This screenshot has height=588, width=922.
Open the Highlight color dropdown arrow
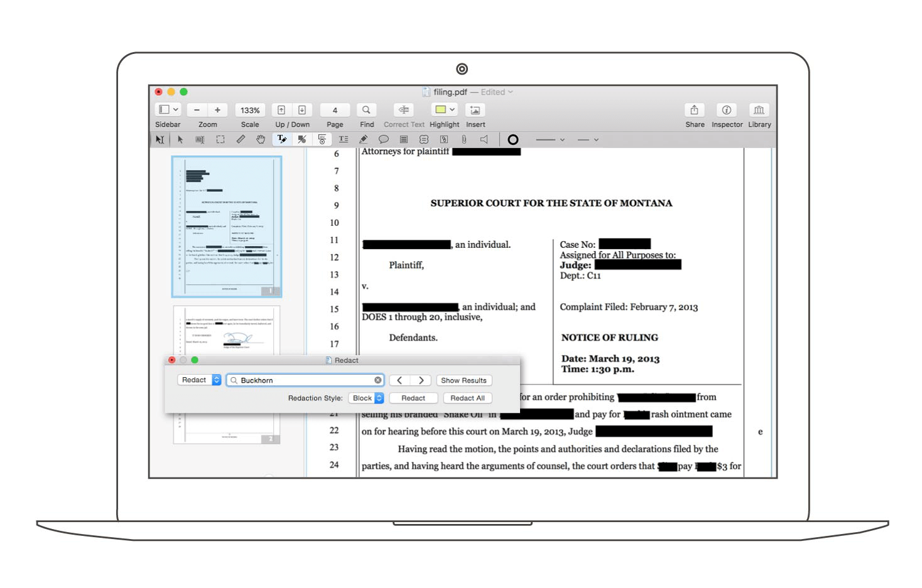coord(452,110)
